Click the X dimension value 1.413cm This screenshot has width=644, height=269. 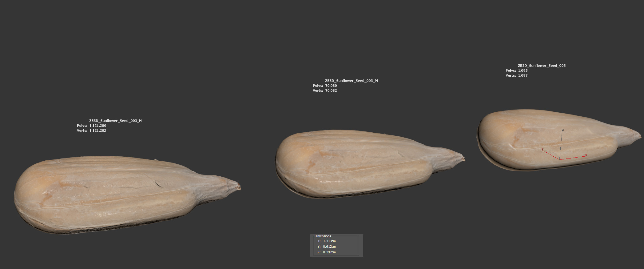[329, 241]
